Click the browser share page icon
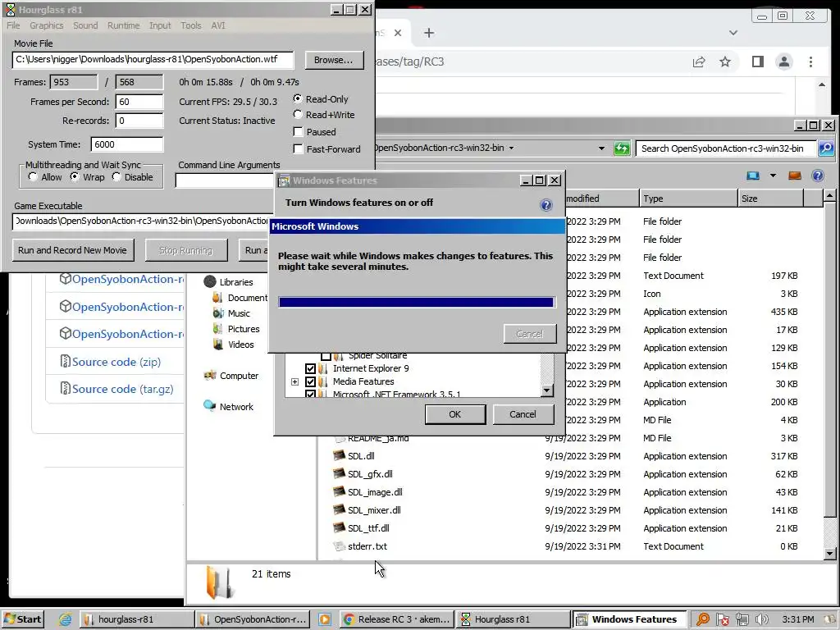 699,62
